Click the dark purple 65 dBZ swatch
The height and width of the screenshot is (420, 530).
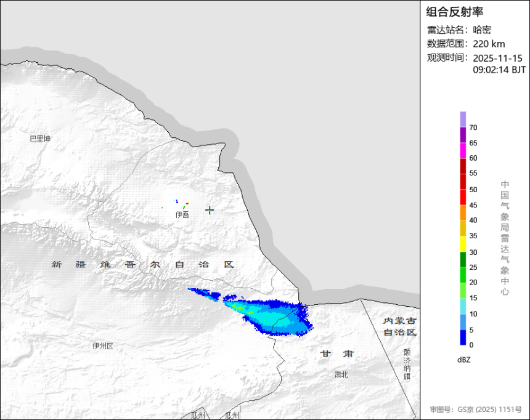pos(463,135)
